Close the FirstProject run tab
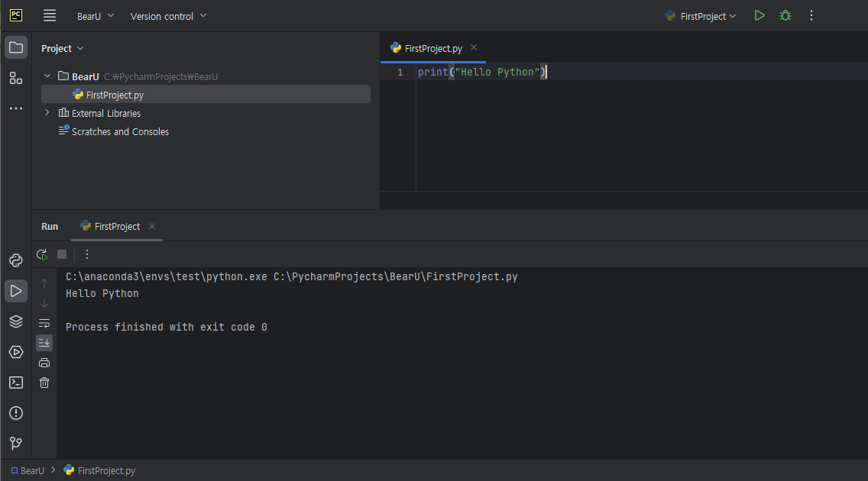 coord(152,226)
